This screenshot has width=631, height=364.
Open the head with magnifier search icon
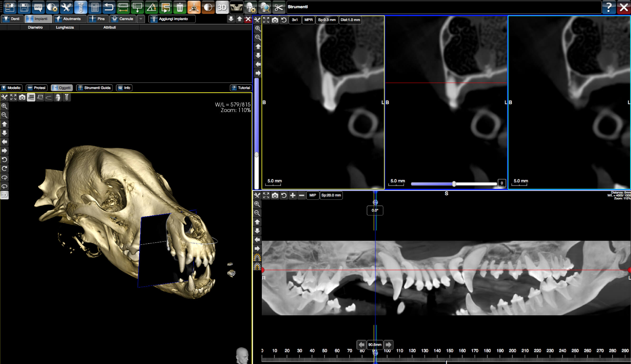[x=265, y=7]
